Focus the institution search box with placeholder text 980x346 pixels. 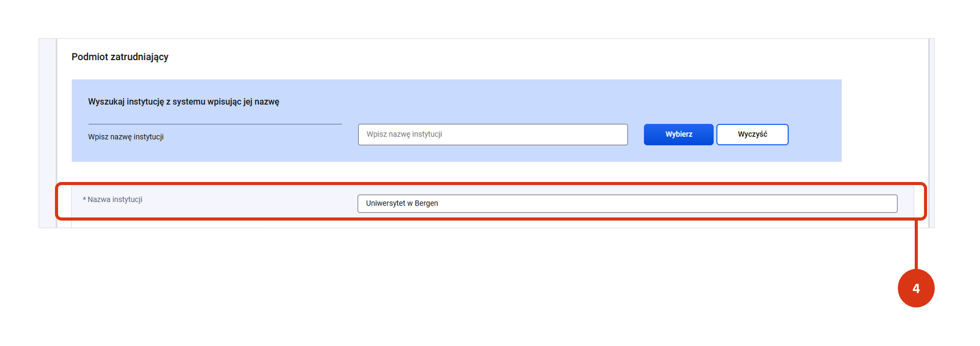(x=492, y=134)
